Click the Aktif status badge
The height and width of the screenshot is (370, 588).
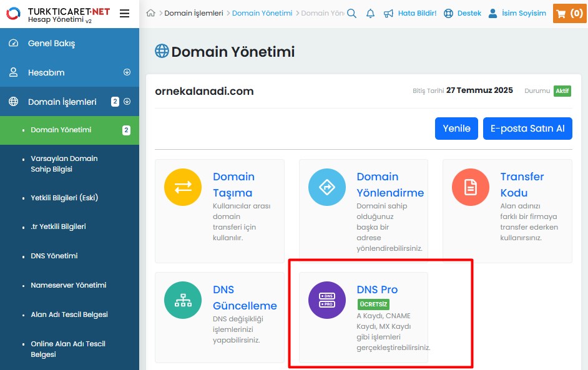click(x=562, y=90)
